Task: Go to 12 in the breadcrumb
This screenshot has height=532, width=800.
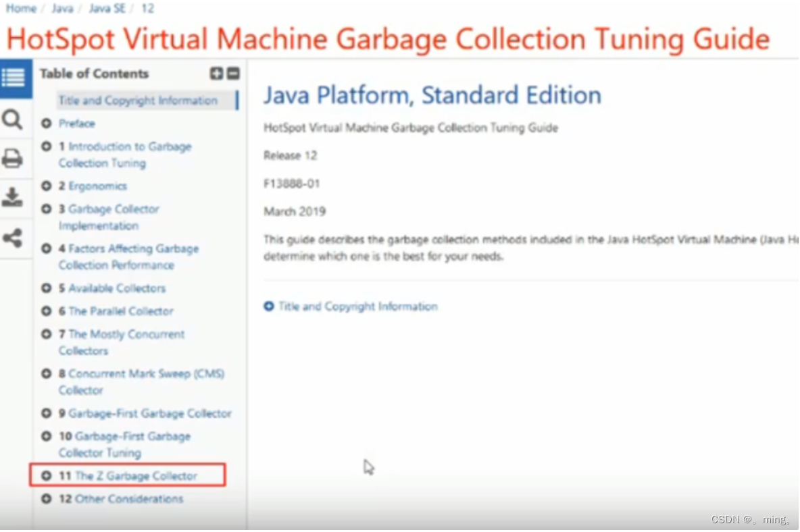Action: point(147,9)
